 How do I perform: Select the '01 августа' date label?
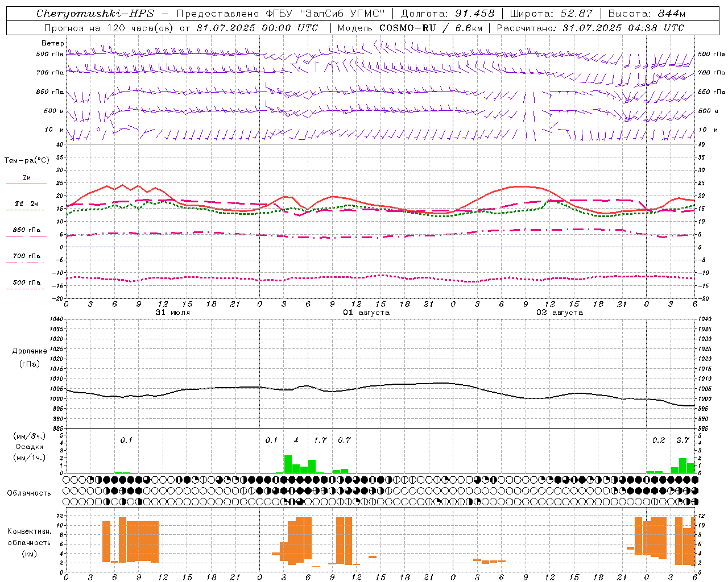coord(366,313)
